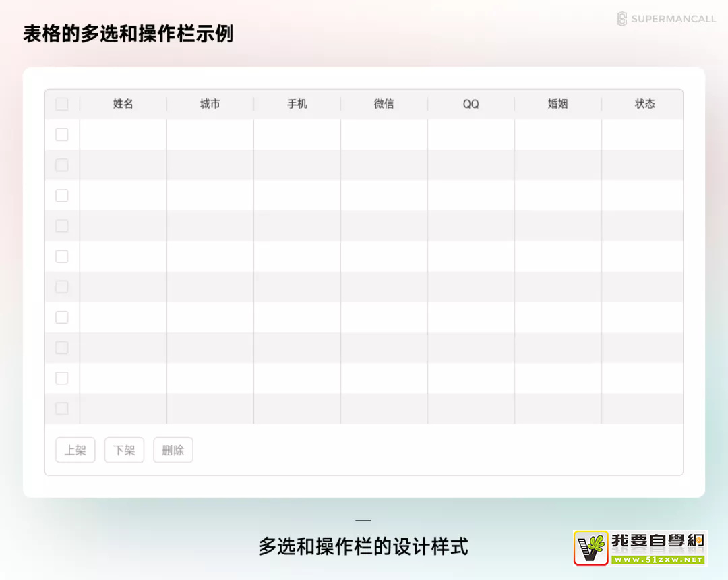
Task: Tick the last row's checkbox
Action: (62, 409)
